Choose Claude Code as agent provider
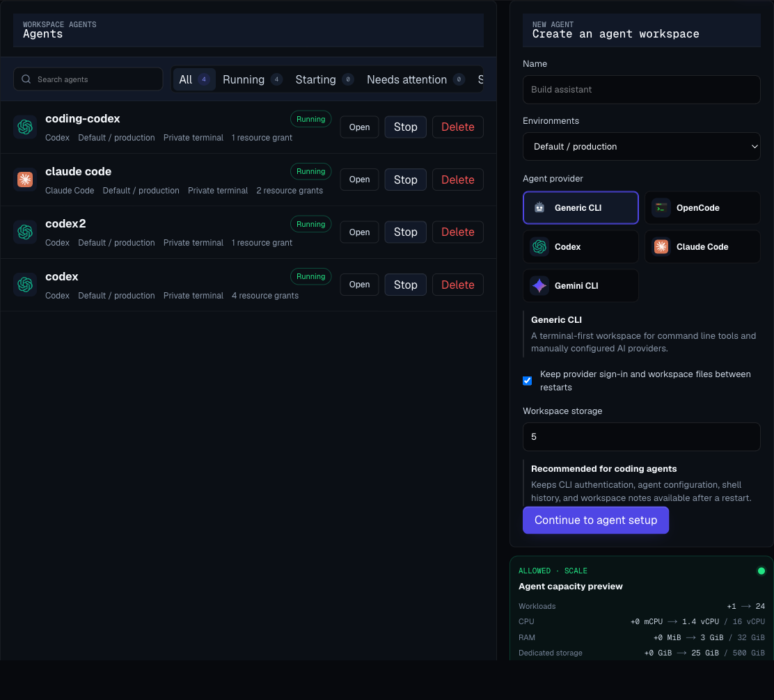Screen dimensions: 774x700 tap(702, 246)
